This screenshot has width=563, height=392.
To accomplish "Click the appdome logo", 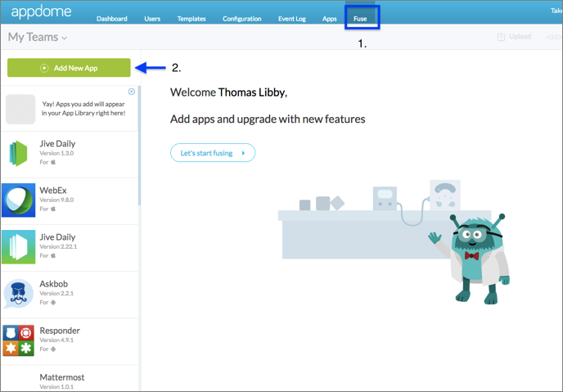I will click(41, 11).
